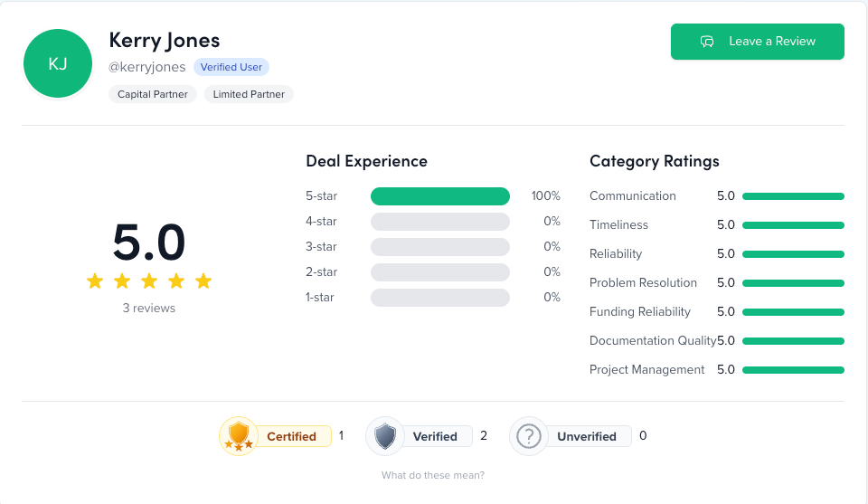The width and height of the screenshot is (868, 504).
Task: Click the Leave a Review button
Action: (758, 42)
